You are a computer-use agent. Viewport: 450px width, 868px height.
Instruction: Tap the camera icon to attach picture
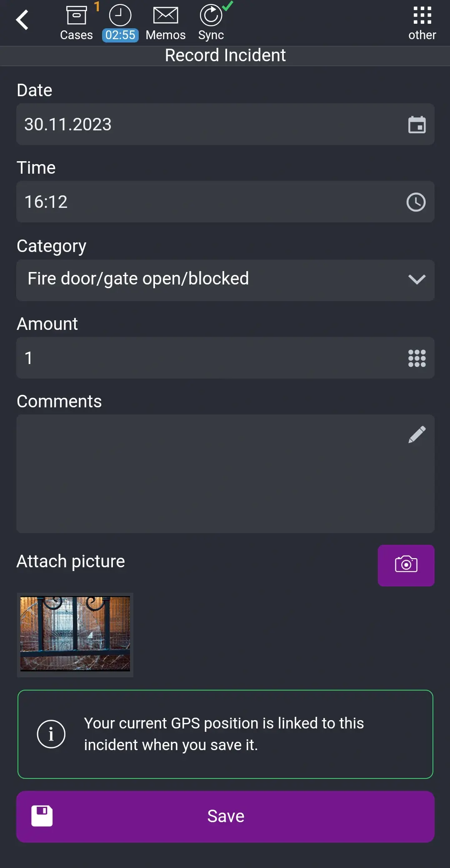pyautogui.click(x=405, y=565)
